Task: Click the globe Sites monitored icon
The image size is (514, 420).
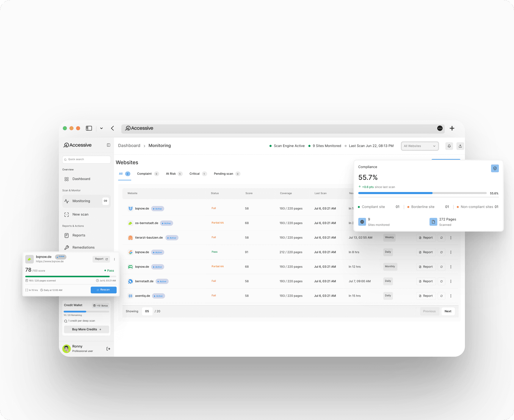Action: click(x=362, y=222)
